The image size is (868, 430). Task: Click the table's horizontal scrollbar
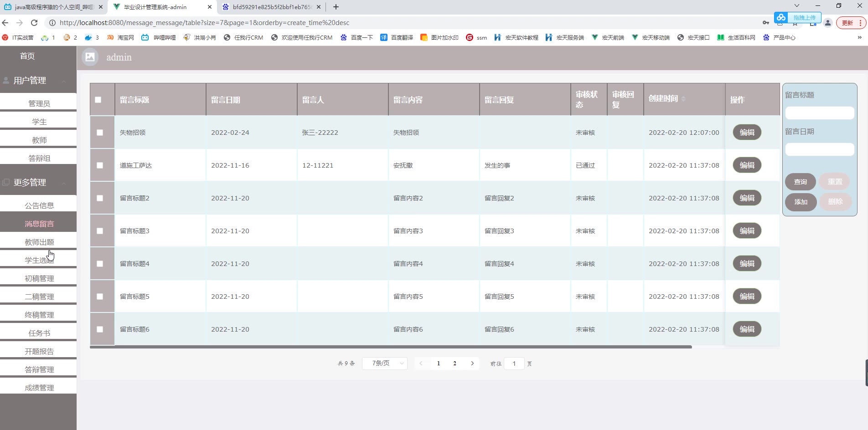click(391, 347)
